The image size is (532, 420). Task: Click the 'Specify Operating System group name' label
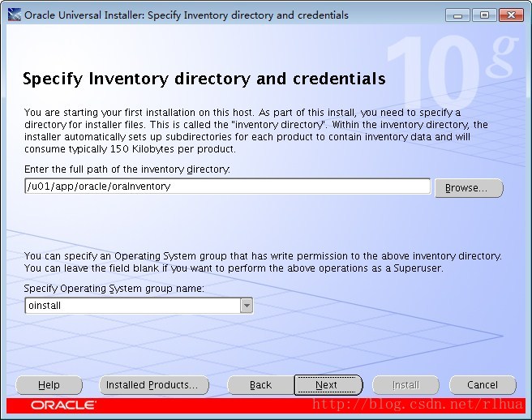click(114, 289)
